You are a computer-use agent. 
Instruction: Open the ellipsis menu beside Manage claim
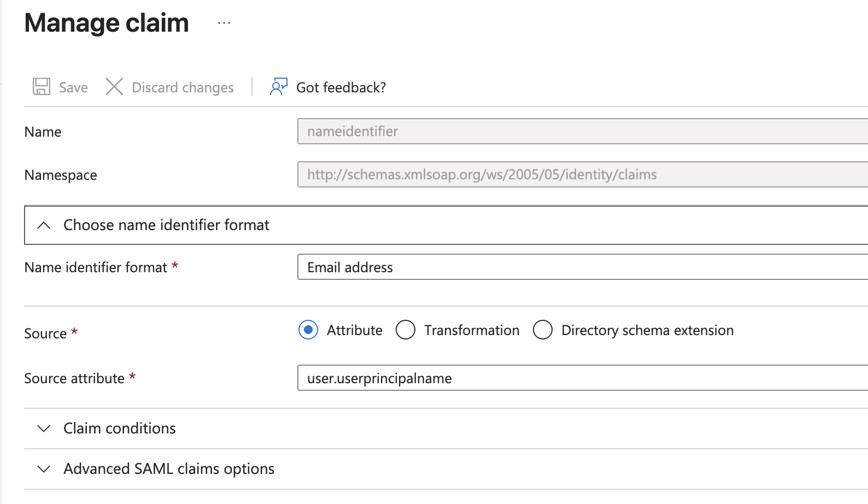pyautogui.click(x=224, y=24)
